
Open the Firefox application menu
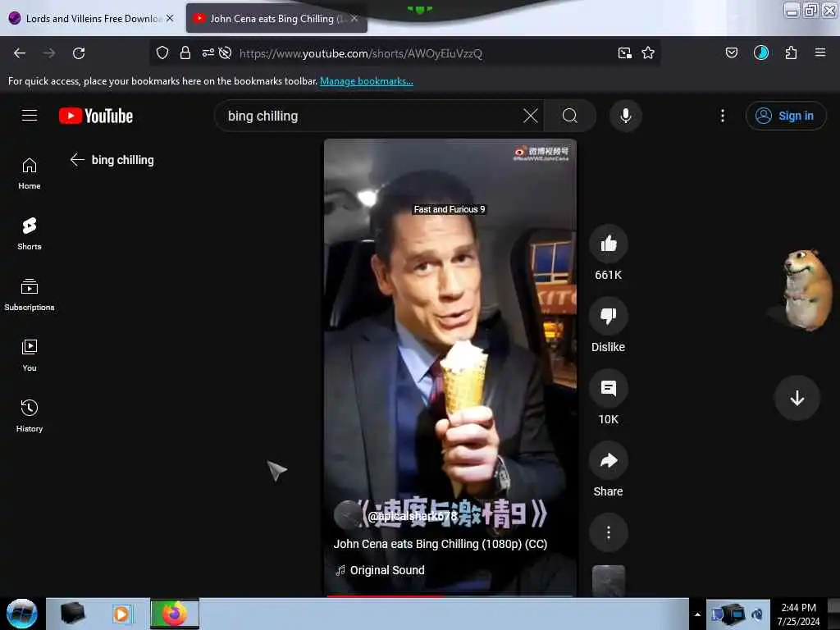tap(820, 52)
